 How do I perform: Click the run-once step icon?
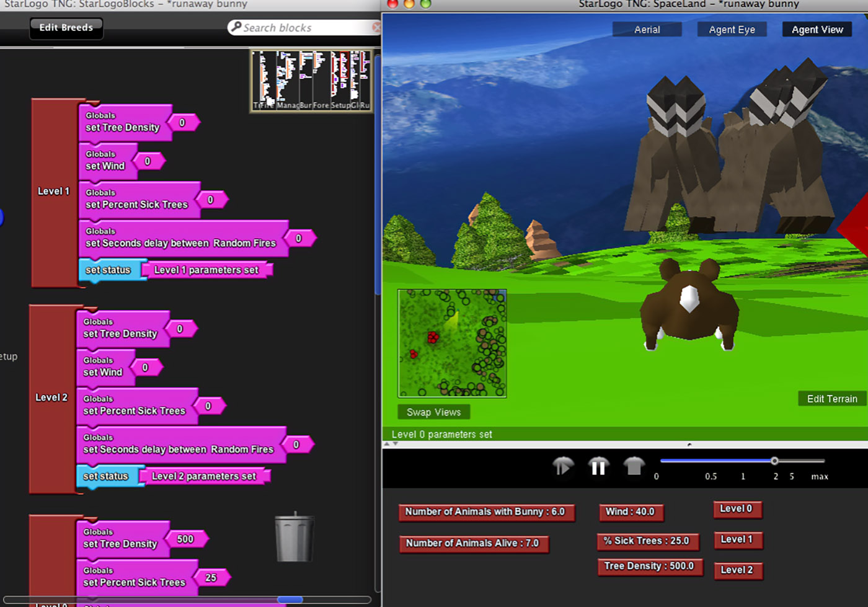pos(563,466)
